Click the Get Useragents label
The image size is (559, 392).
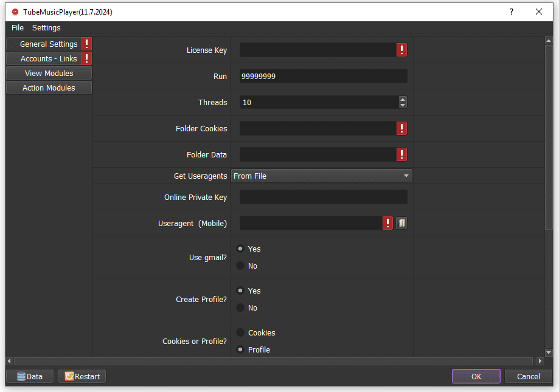tap(200, 176)
